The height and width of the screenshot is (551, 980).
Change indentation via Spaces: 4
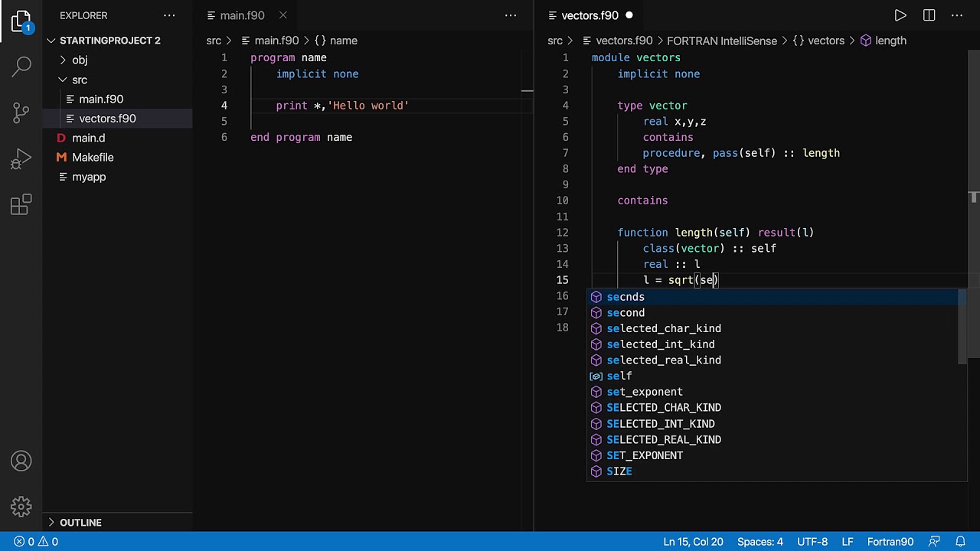[x=760, y=542]
